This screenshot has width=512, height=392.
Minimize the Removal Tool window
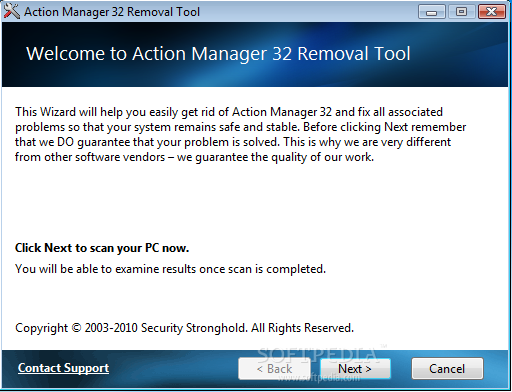[431, 12]
